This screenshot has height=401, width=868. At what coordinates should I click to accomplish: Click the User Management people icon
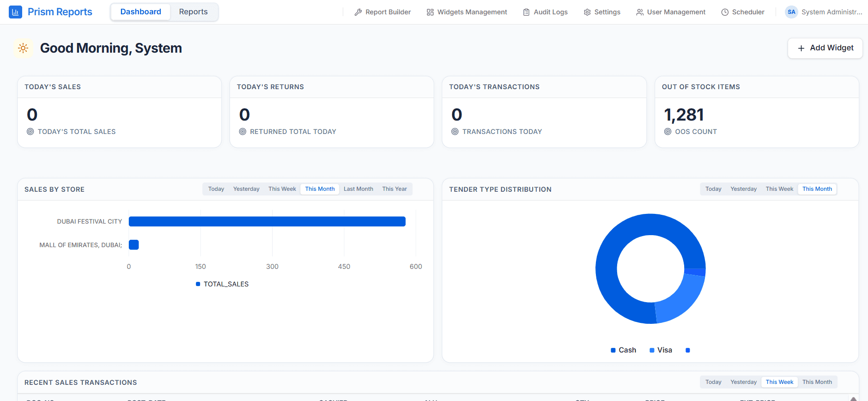pyautogui.click(x=640, y=12)
